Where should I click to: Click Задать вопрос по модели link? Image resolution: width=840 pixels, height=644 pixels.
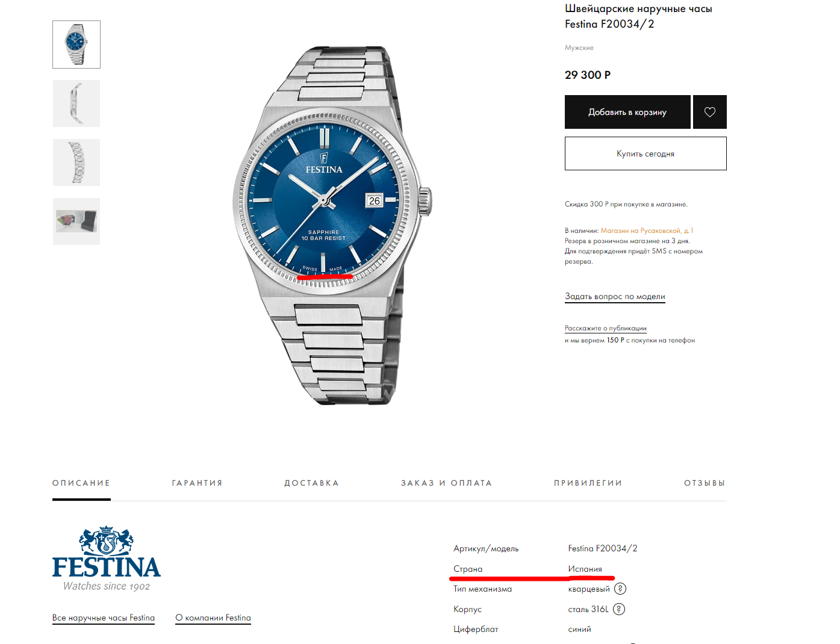point(615,296)
